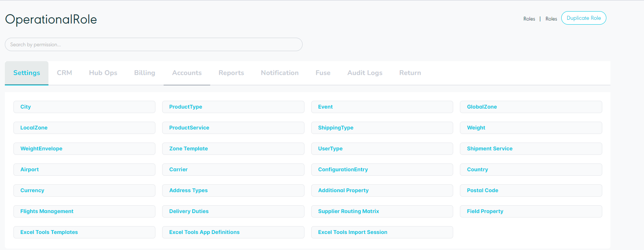Expand the Excel Tools Import Session panel
Screen dimensions: 644x250
pos(382,232)
